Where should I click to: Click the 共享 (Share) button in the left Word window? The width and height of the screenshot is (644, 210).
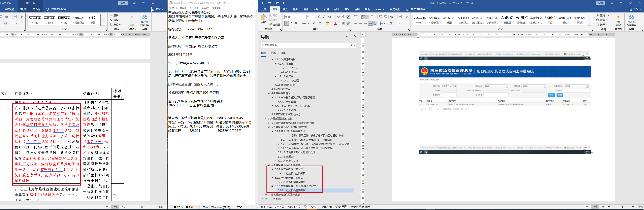(x=158, y=9)
